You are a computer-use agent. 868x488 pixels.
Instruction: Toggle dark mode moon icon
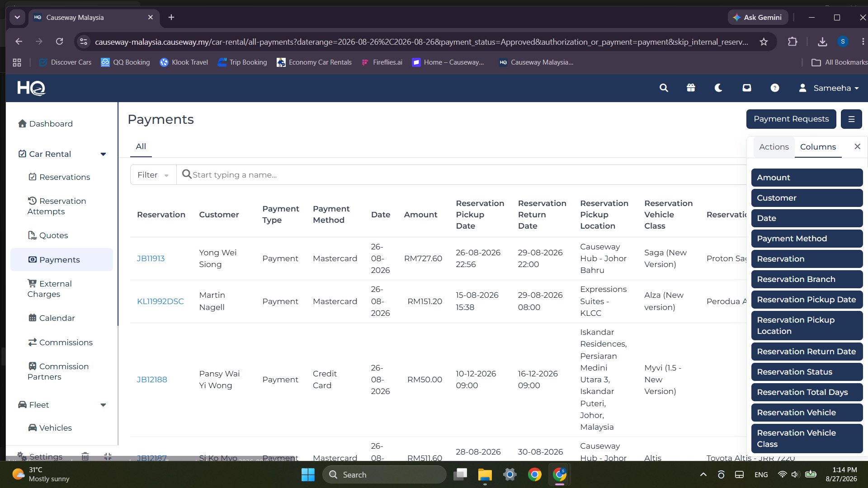pyautogui.click(x=718, y=88)
